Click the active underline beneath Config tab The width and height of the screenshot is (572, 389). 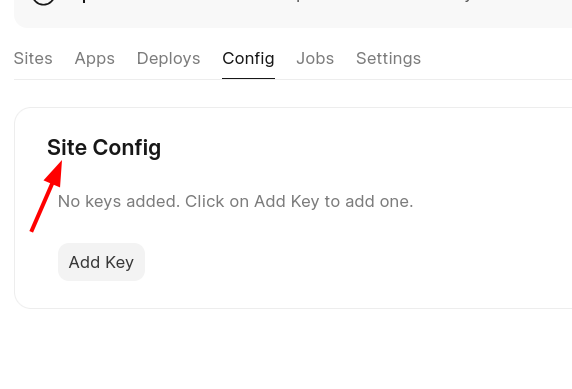coord(248,78)
